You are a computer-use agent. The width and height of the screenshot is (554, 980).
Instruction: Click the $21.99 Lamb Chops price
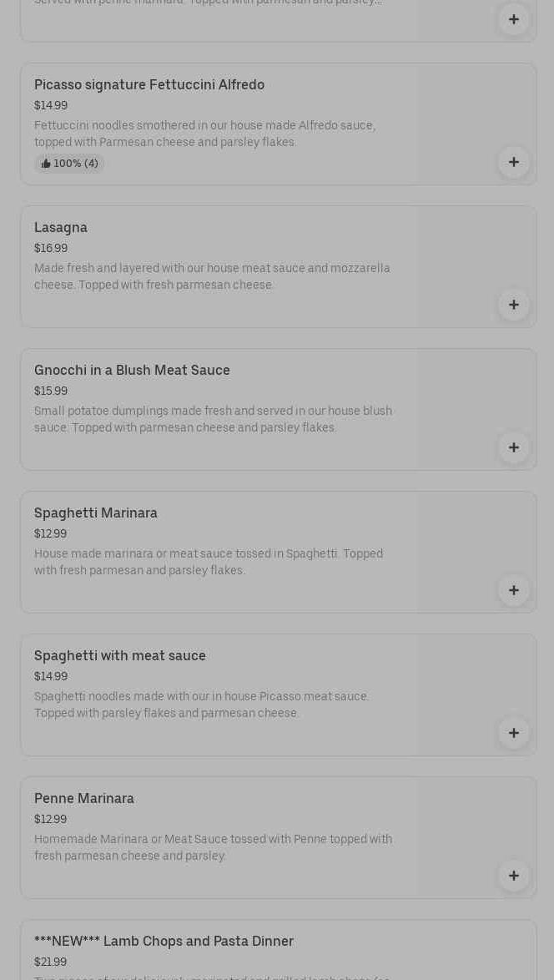51,962
